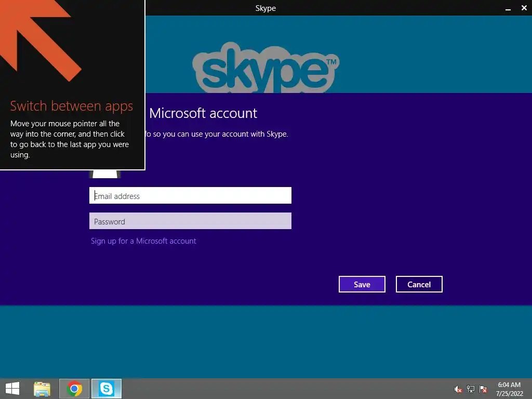The image size is (532, 399).
Task: Select the Skype taskbar icon
Action: point(106,389)
